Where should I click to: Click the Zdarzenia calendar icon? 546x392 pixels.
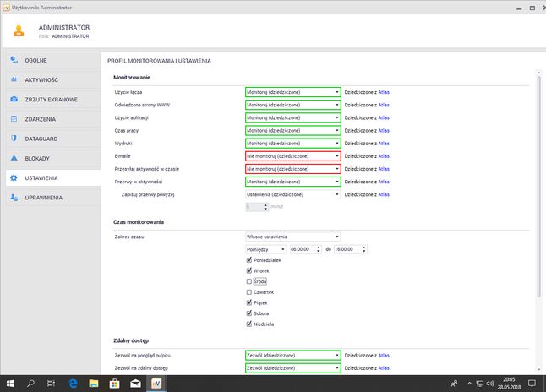(x=14, y=119)
